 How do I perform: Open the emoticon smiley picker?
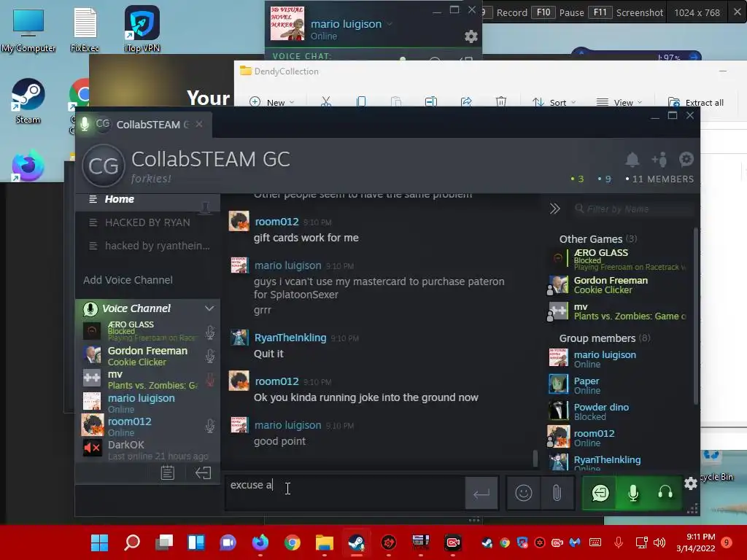(524, 493)
